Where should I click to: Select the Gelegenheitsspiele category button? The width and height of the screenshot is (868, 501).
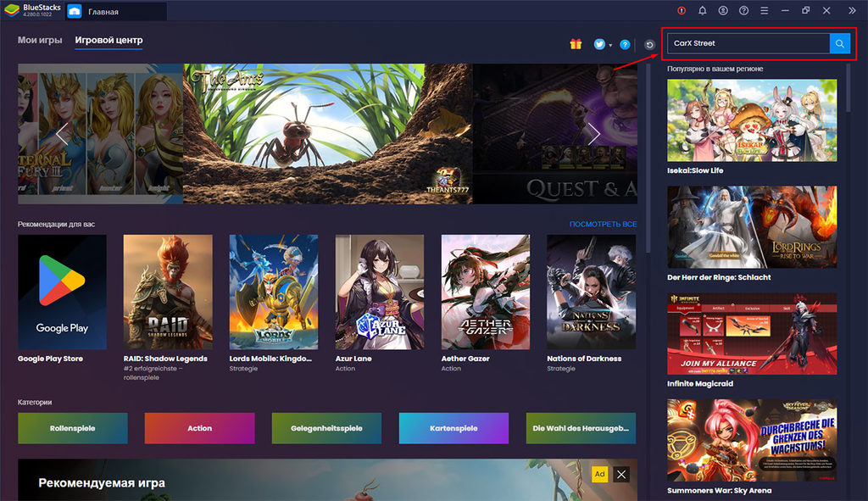[x=326, y=428]
